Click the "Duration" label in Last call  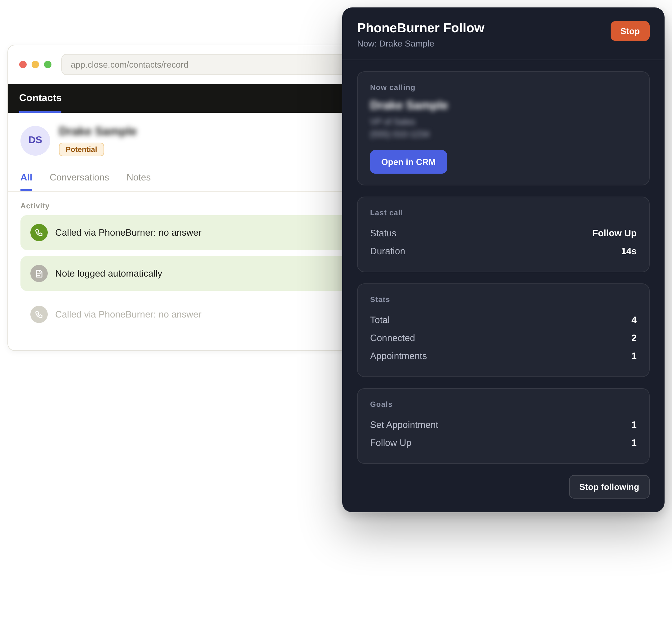pyautogui.click(x=387, y=251)
